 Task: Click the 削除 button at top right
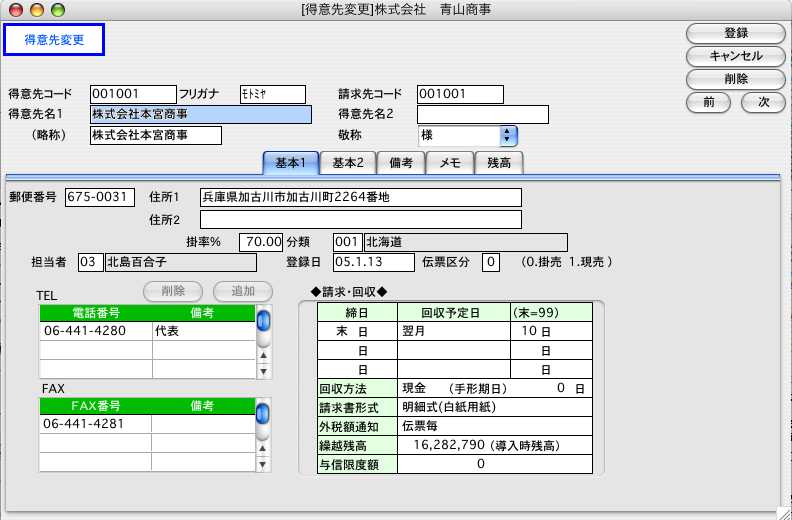[735, 78]
